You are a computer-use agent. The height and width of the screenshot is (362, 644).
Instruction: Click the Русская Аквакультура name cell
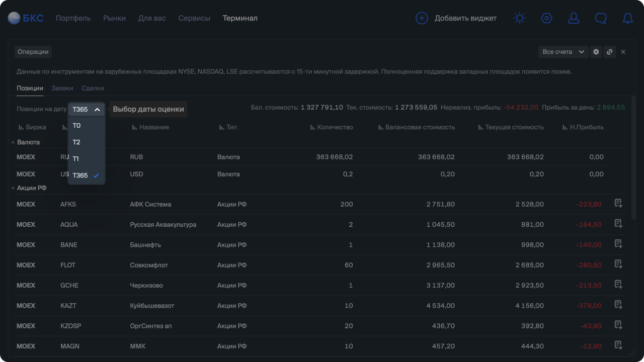(163, 224)
